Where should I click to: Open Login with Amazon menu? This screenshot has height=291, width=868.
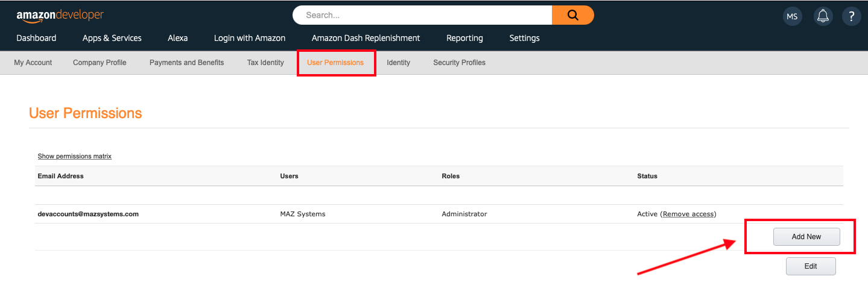point(250,38)
